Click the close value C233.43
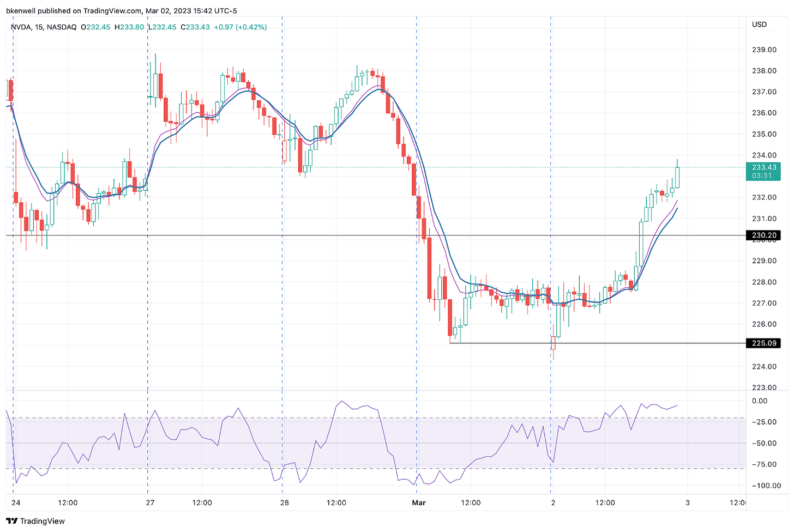Image resolution: width=794 pixels, height=532 pixels. click(195, 27)
